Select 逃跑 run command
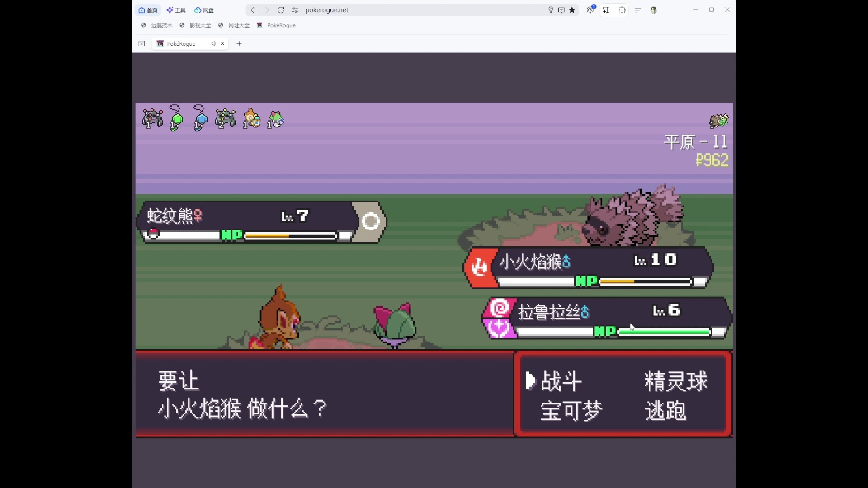This screenshot has height=488, width=868. coord(665,411)
